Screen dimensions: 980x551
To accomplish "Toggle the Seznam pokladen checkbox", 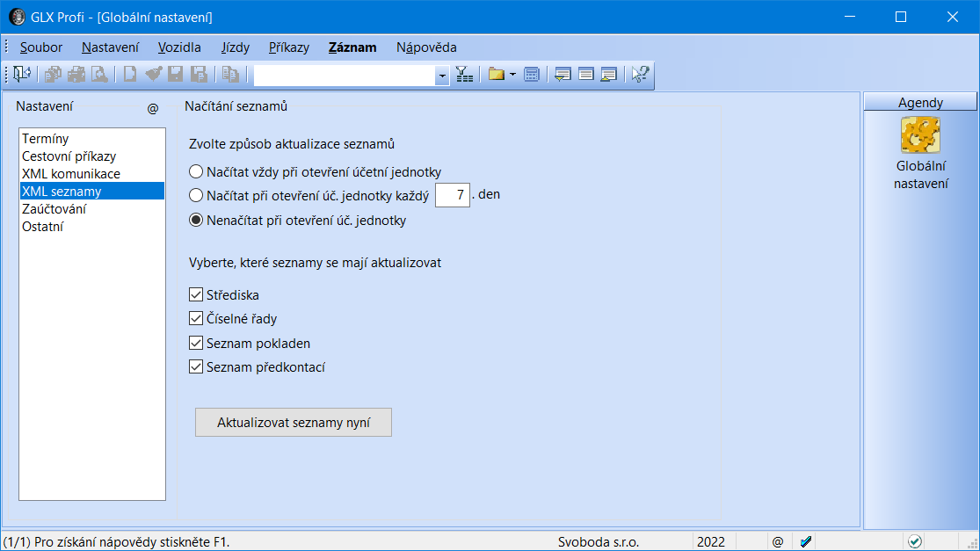I will point(196,343).
